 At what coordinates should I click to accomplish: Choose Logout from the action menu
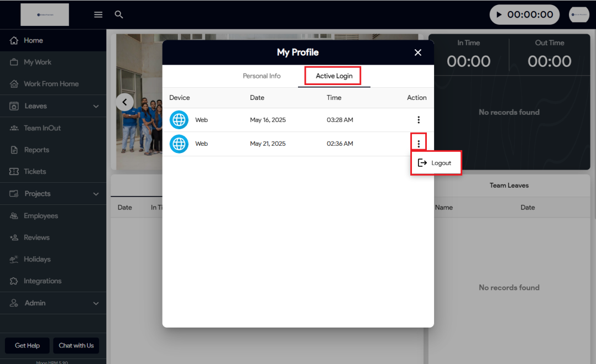(x=436, y=163)
